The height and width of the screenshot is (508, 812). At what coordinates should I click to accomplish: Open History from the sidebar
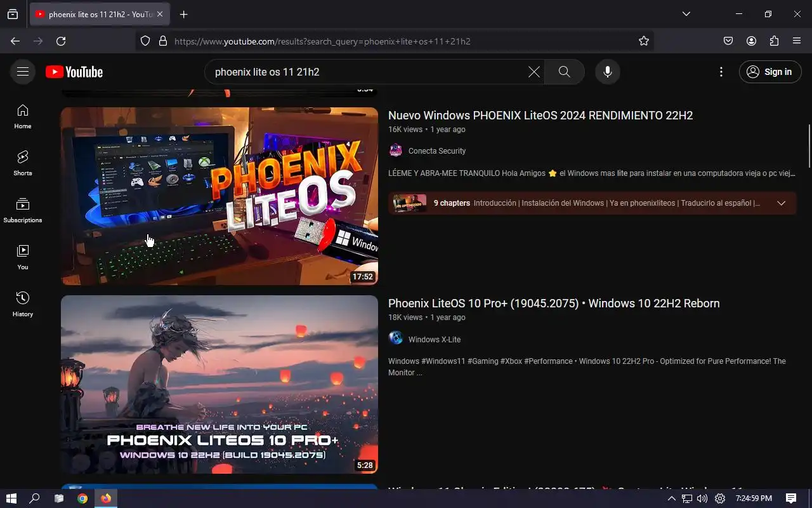23,305
